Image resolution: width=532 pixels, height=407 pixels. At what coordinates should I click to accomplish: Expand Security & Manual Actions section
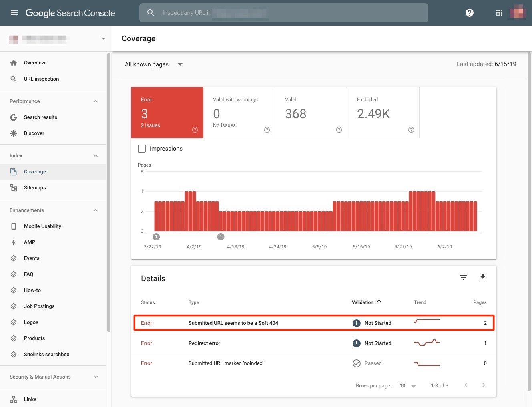point(96,377)
